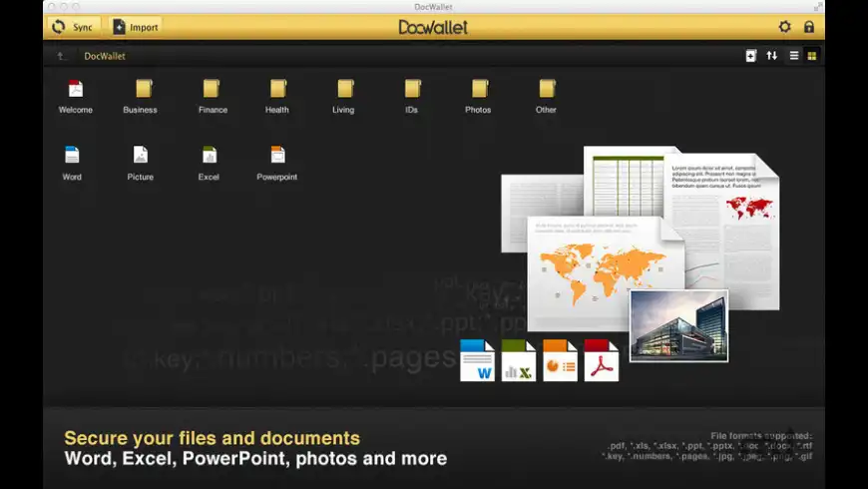Select the Excel file
This screenshot has height=489, width=868.
(x=209, y=164)
